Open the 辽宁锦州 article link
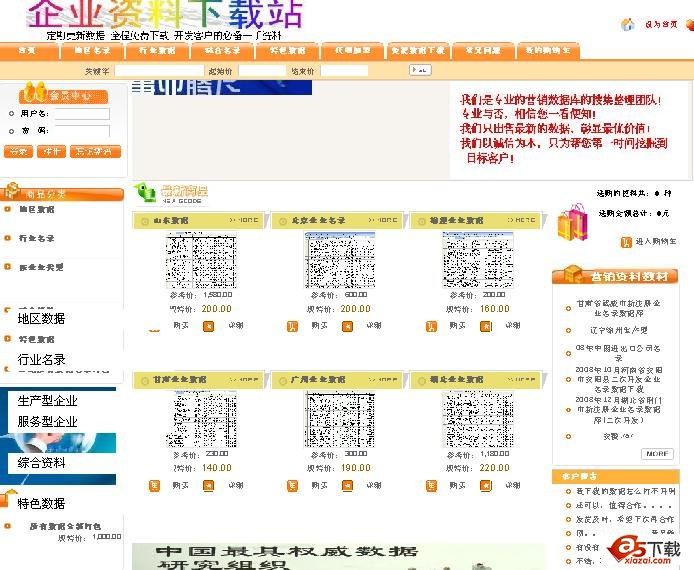Screen dimensions: 694x570 (x=618, y=330)
